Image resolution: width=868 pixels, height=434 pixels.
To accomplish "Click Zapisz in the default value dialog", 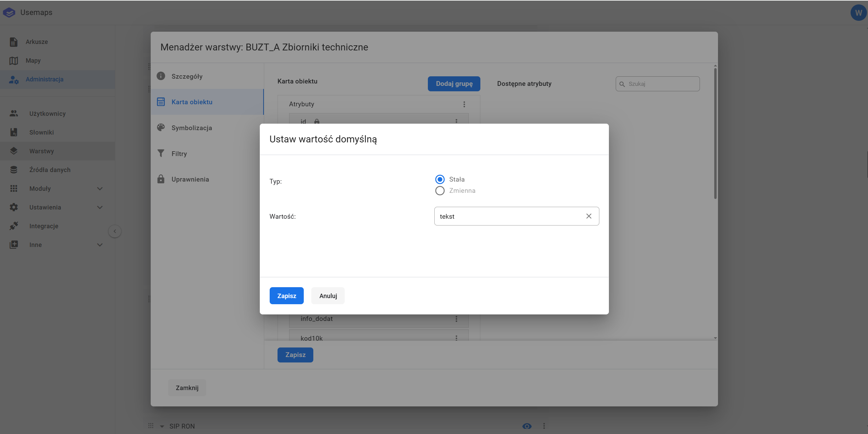I will tap(286, 296).
